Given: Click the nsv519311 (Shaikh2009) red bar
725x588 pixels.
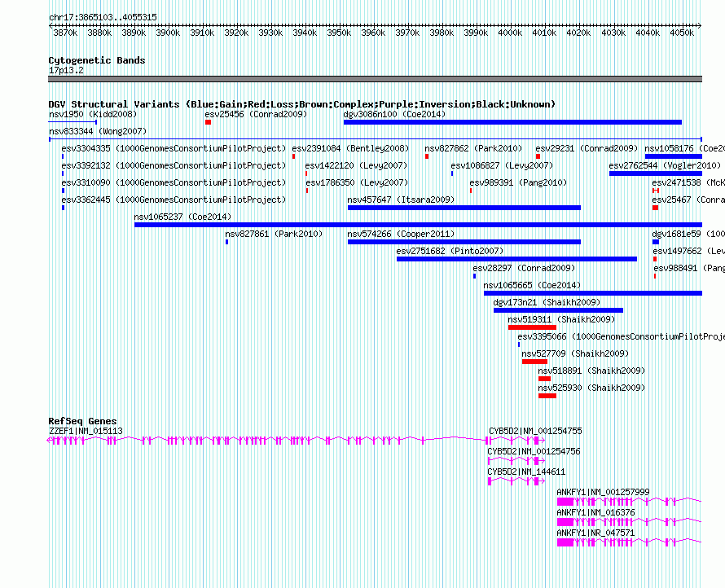Looking at the screenshot, I should pos(532,327).
